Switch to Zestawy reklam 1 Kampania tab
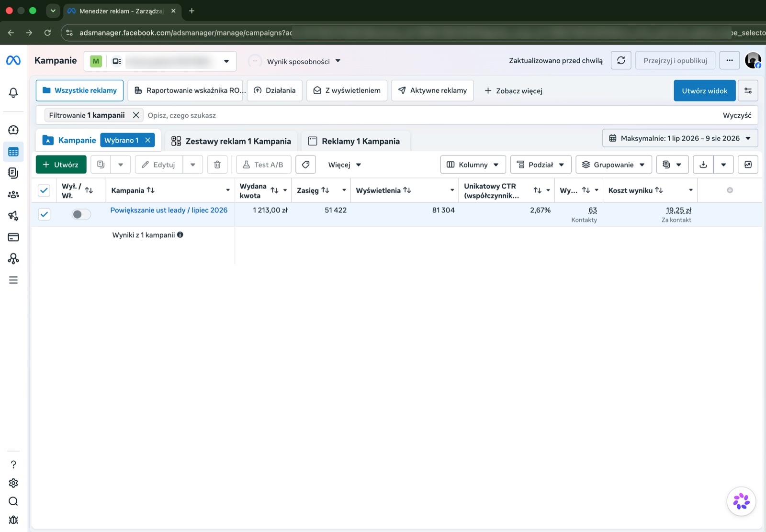766x532 pixels. click(x=231, y=141)
